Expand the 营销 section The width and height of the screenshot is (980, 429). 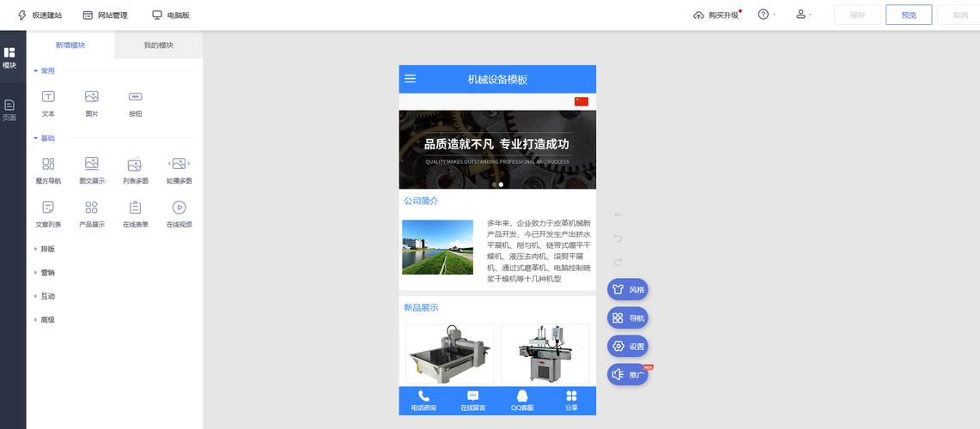[45, 273]
